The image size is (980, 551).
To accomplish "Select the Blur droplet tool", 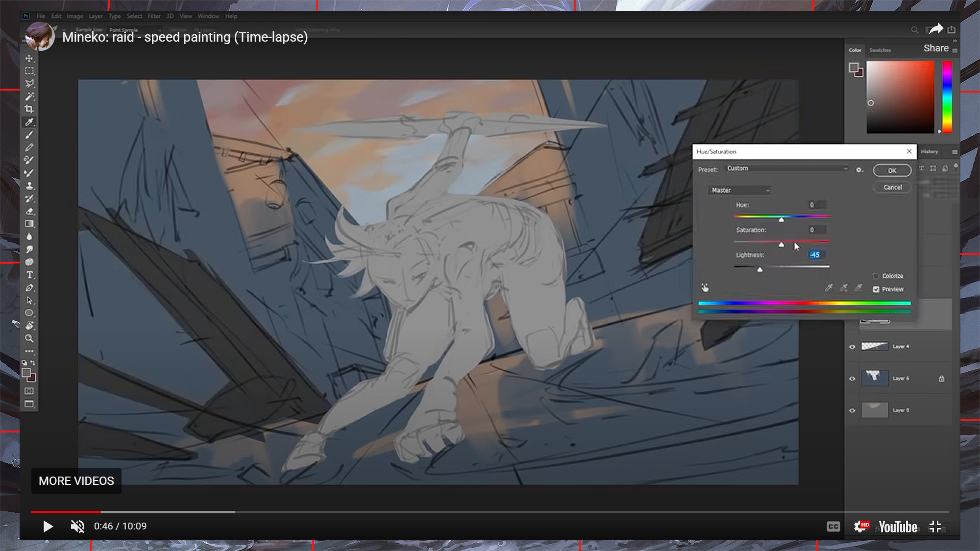I will [x=29, y=237].
